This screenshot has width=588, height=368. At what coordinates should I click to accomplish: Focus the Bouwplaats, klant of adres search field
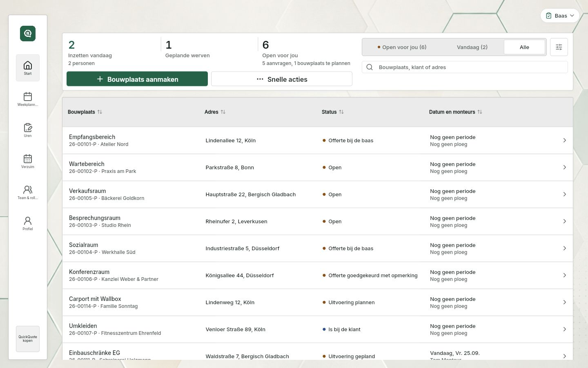(465, 67)
